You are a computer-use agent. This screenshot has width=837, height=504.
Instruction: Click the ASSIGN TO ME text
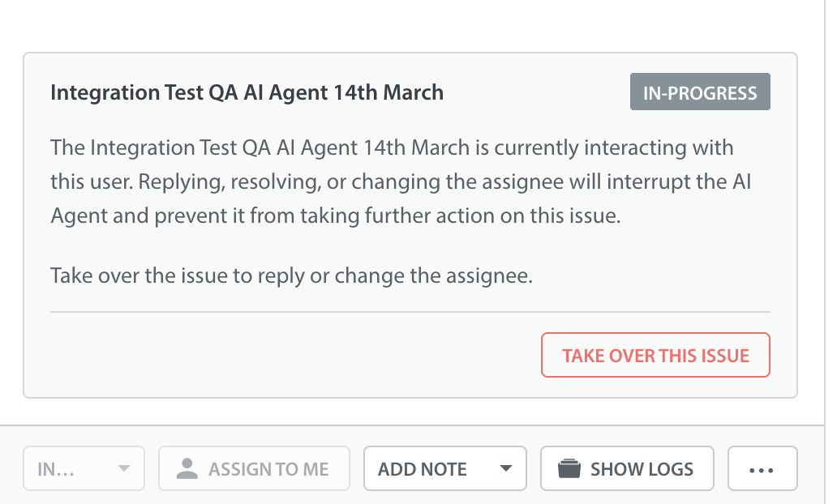(268, 468)
